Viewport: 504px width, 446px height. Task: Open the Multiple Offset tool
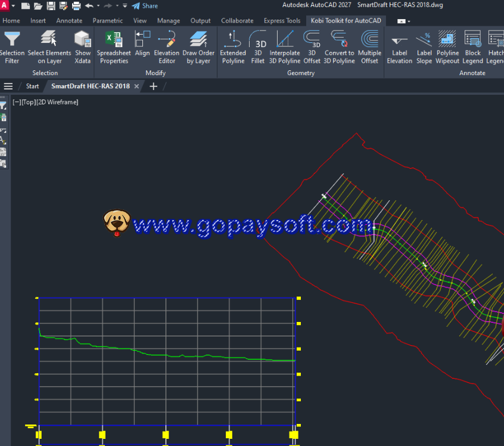pos(369,47)
